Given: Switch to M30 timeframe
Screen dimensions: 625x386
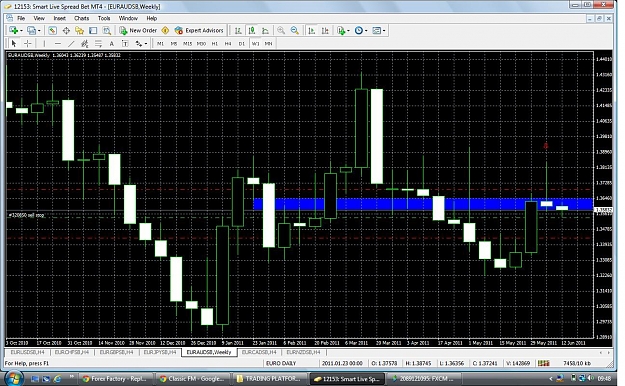Looking at the screenshot, I should click(x=201, y=43).
